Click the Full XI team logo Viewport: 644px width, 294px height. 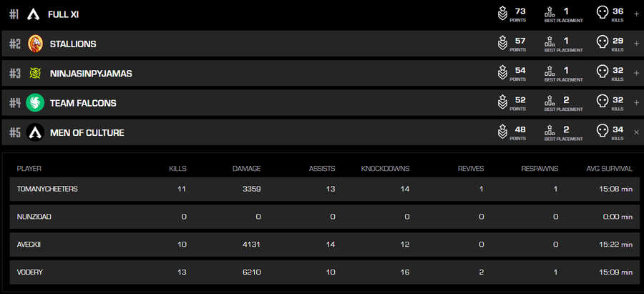tap(33, 14)
